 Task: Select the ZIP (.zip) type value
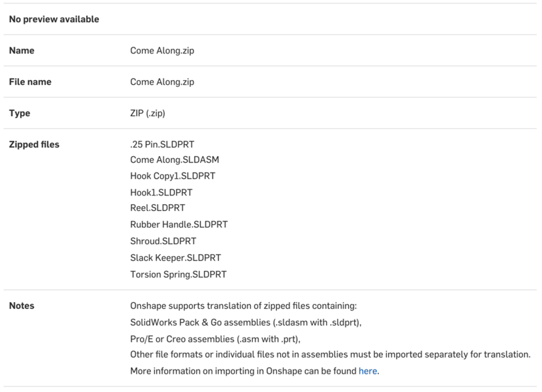[x=147, y=113]
